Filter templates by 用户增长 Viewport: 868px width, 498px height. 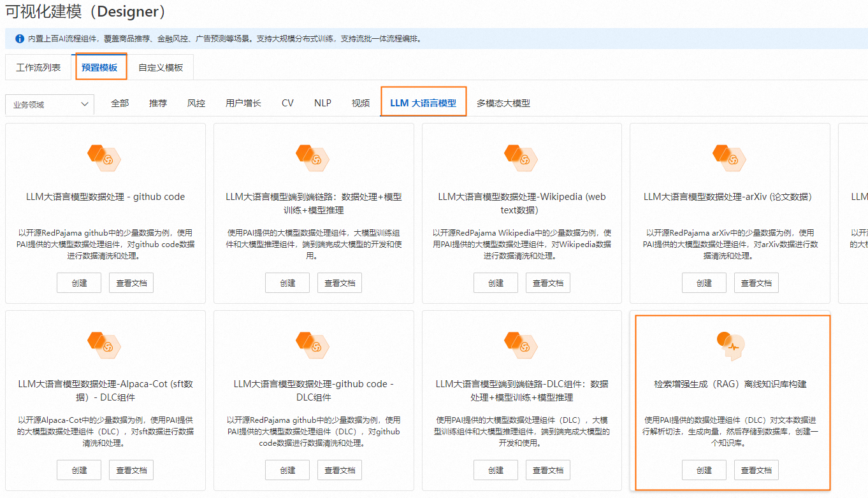(x=243, y=103)
